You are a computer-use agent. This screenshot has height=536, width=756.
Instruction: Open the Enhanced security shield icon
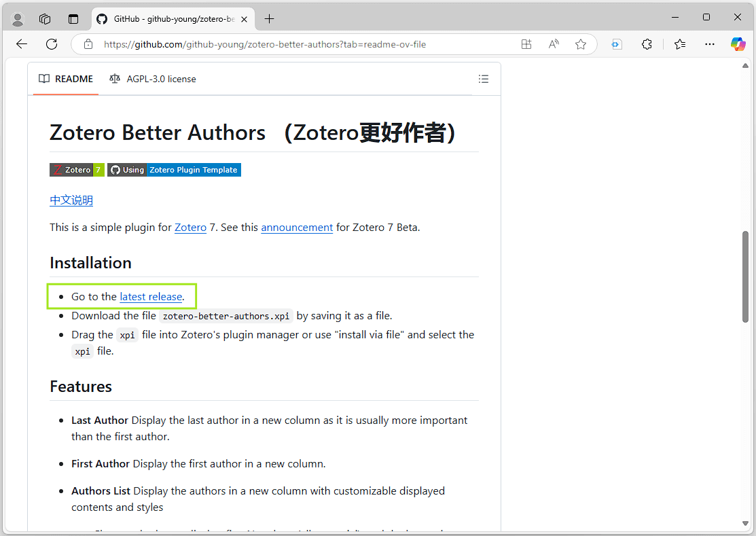pos(616,43)
